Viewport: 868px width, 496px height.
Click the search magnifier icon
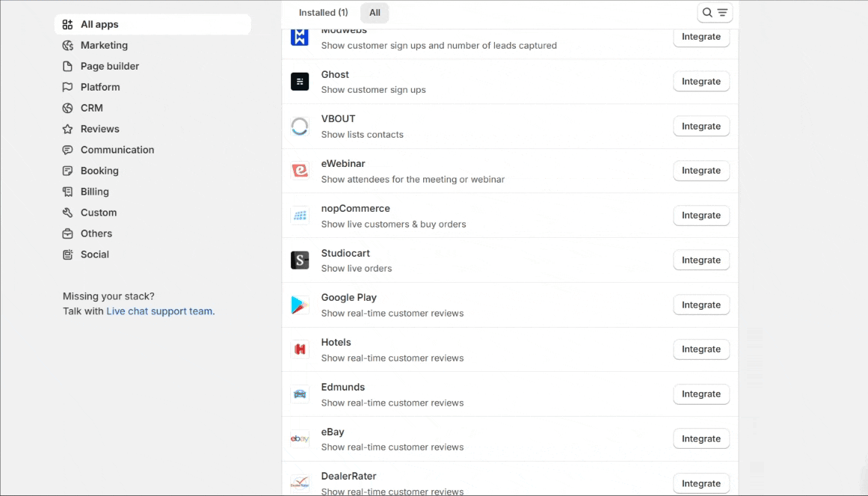707,13
